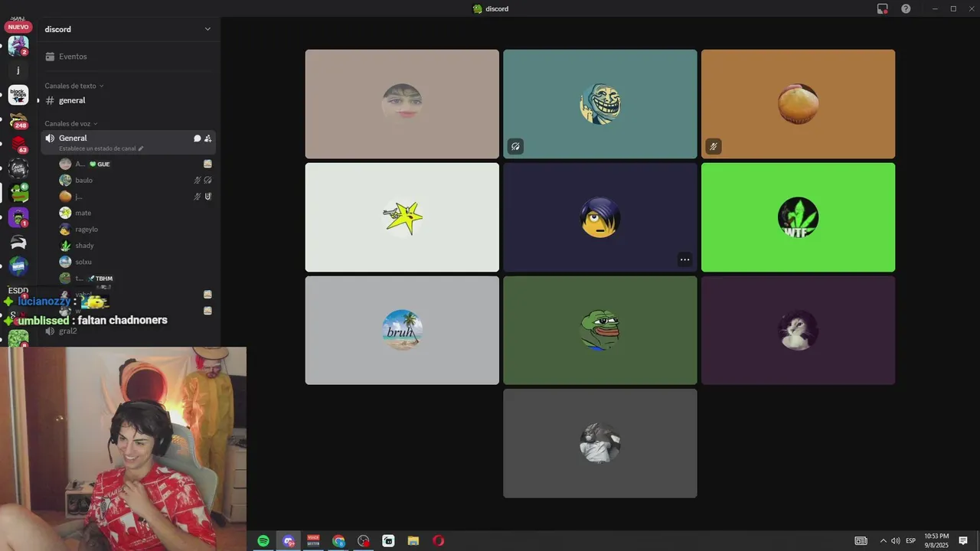Open the general text channel

pos(128,100)
